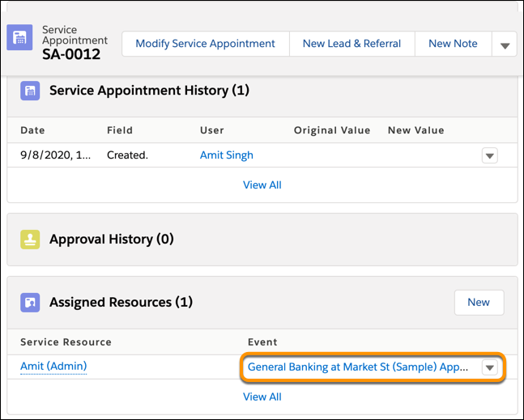Viewport: 524px width, 420px height.
Task: Click the Original Value column header
Action: pyautogui.click(x=332, y=130)
